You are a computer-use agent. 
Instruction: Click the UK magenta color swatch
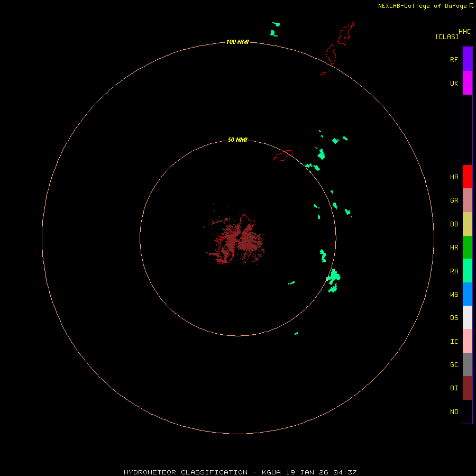click(x=467, y=83)
